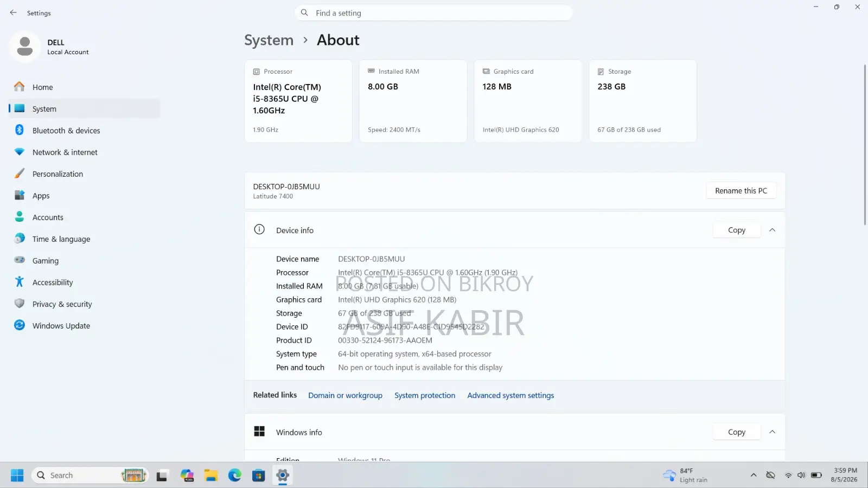Click the Settings gear taskbar icon
Screen dimensions: 868x488
pyautogui.click(x=283, y=476)
